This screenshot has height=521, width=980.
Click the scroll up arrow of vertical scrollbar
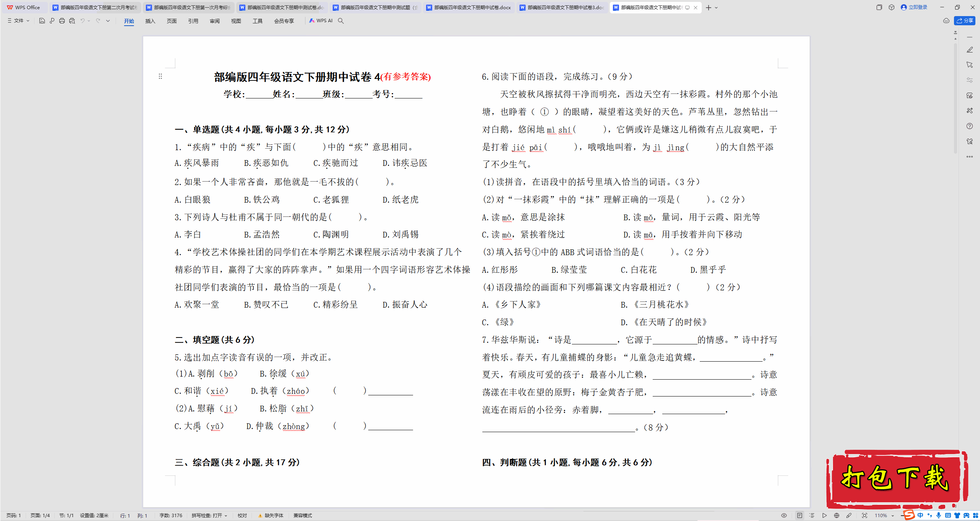(x=955, y=39)
